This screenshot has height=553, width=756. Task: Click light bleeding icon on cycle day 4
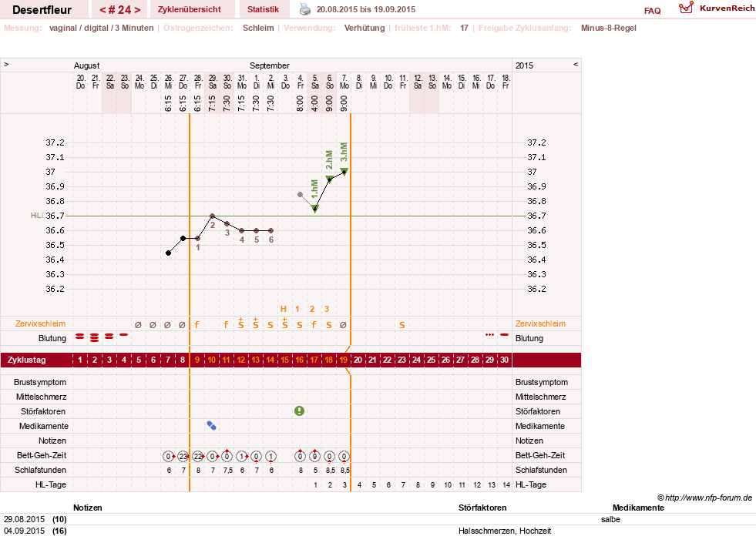click(124, 334)
